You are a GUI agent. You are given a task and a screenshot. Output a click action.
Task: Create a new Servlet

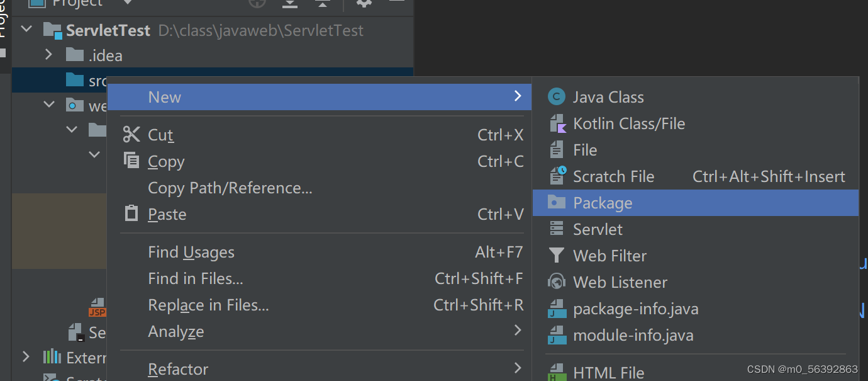[695, 229]
